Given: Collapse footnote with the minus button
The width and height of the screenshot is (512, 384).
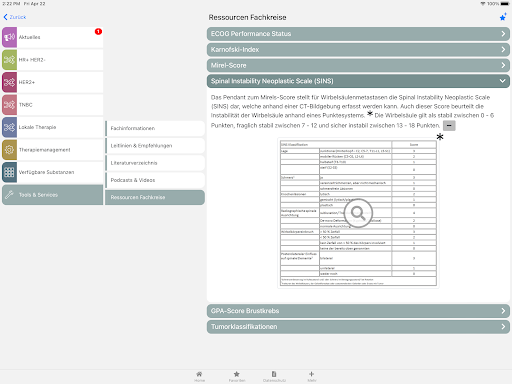Looking at the screenshot, I should tap(449, 126).
